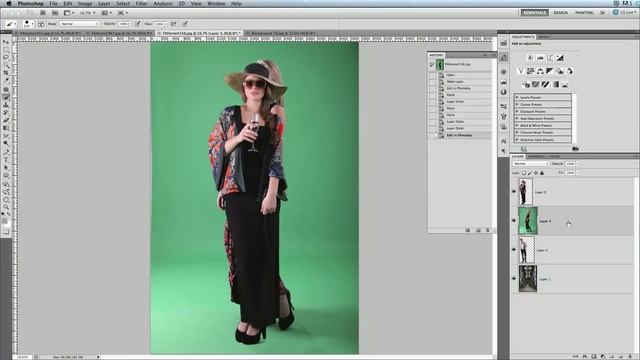Toggle lock all in Layers panel

click(542, 173)
